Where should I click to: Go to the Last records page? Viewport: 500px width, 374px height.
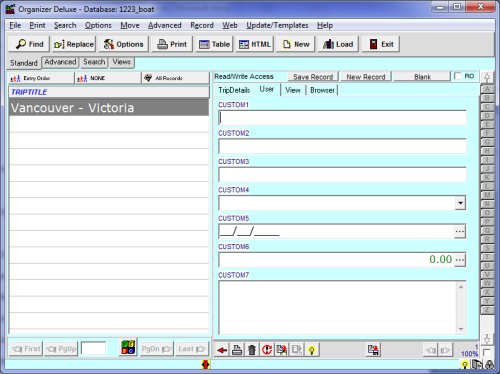[192, 349]
